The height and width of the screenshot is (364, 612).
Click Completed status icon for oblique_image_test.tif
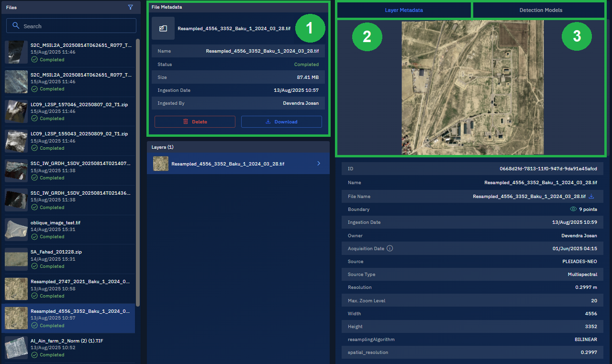34,237
